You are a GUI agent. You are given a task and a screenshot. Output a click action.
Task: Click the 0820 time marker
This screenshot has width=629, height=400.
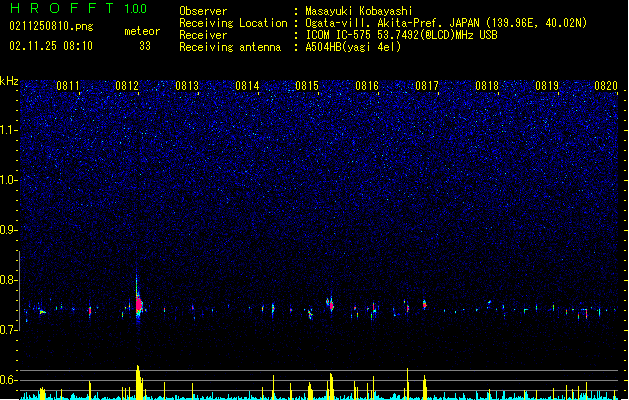coord(606,85)
